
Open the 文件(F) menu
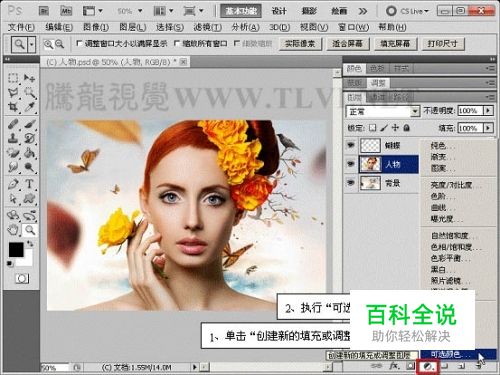click(x=21, y=27)
